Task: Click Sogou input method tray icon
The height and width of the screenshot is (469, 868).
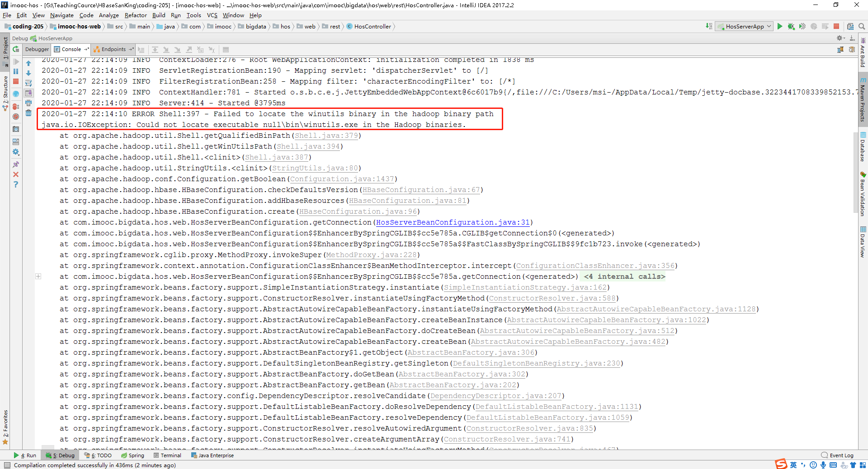Action: coord(781,464)
